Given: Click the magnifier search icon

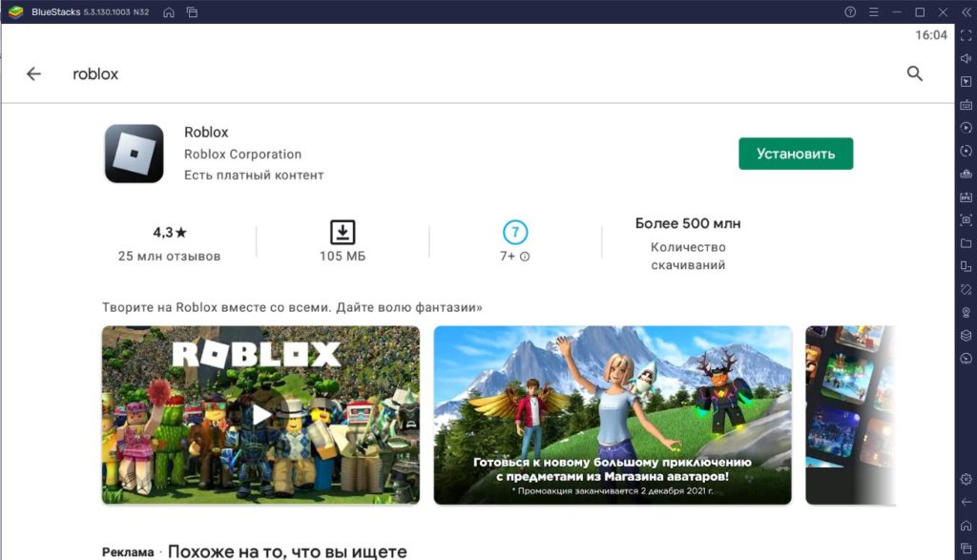Looking at the screenshot, I should (914, 73).
